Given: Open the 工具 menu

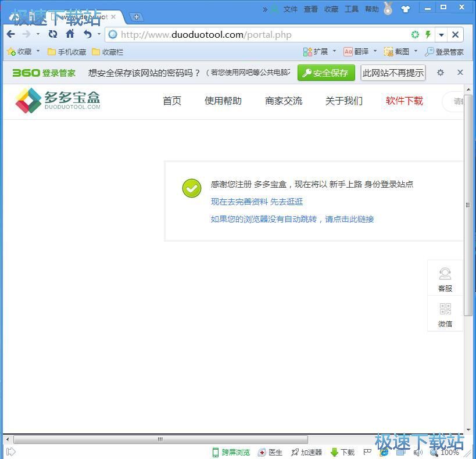Looking at the screenshot, I should pyautogui.click(x=351, y=9).
